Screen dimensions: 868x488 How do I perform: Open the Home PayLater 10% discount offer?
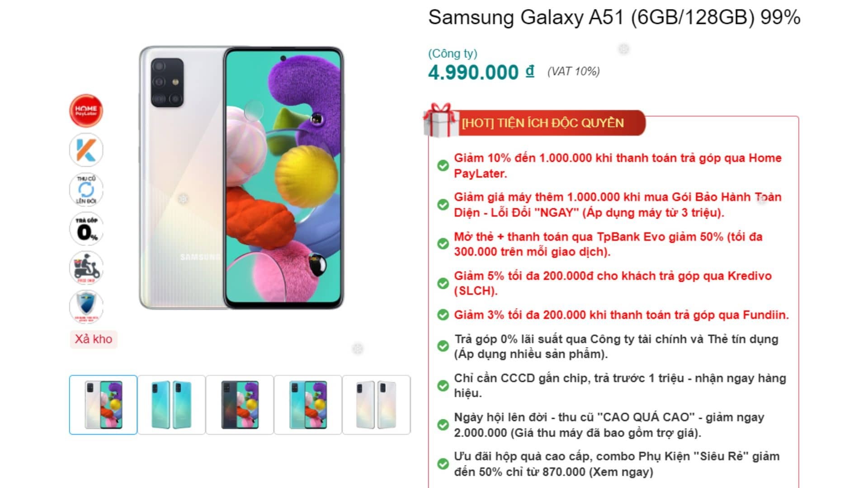[x=617, y=165]
